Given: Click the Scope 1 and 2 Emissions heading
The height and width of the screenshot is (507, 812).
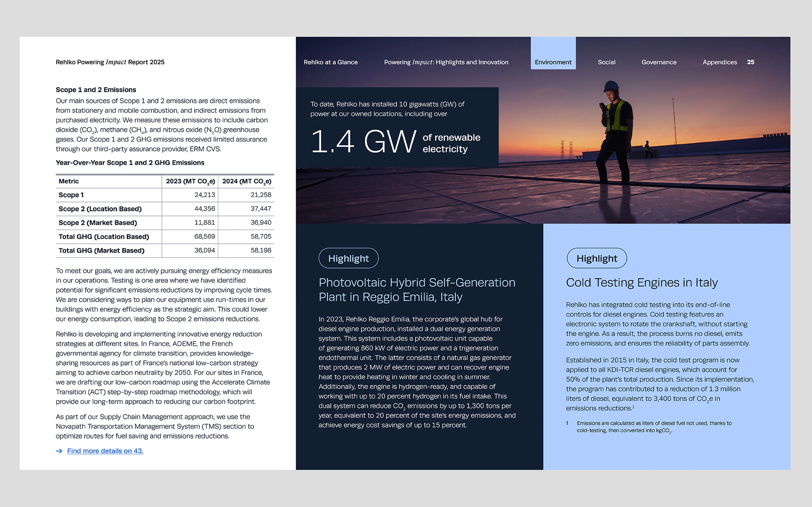Looking at the screenshot, I should pos(96,90).
